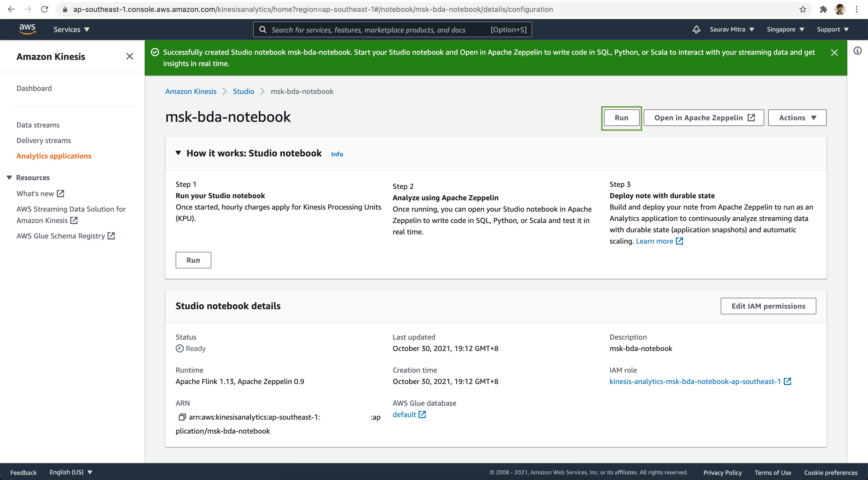This screenshot has height=480, width=868.
Task: Click the external link icon beside What's new
Action: [x=60, y=194]
